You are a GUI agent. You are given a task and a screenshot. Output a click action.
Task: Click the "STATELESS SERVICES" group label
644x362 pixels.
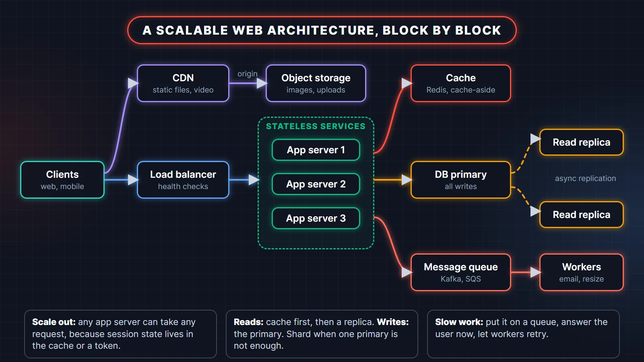[316, 126]
